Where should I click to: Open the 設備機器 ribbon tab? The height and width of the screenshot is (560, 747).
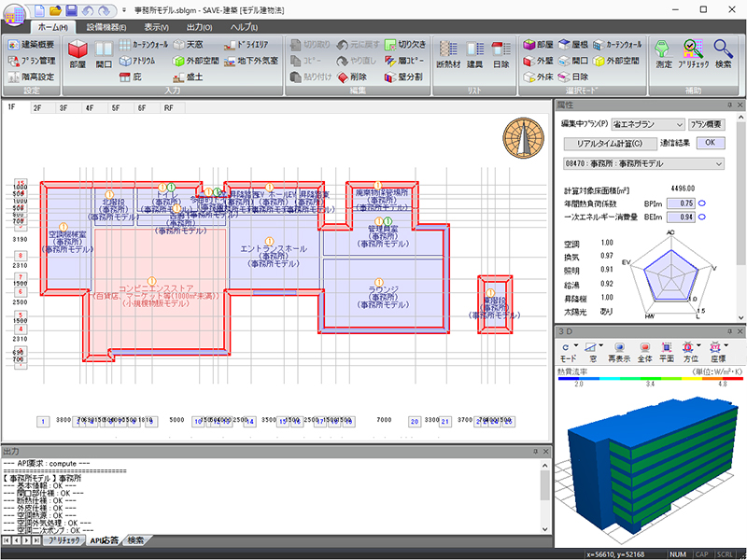[x=106, y=27]
